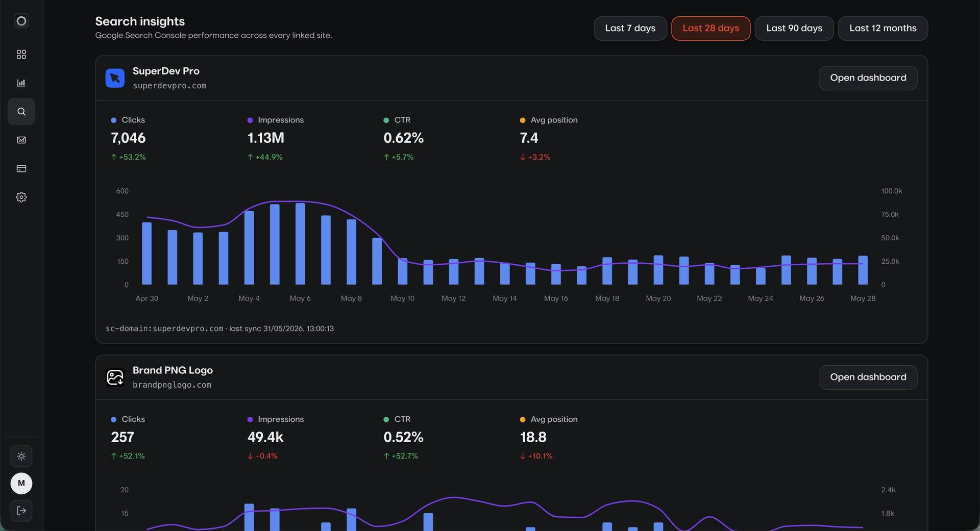Open dashboard for SuperDev Pro
This screenshot has width=980, height=531.
[x=868, y=78]
